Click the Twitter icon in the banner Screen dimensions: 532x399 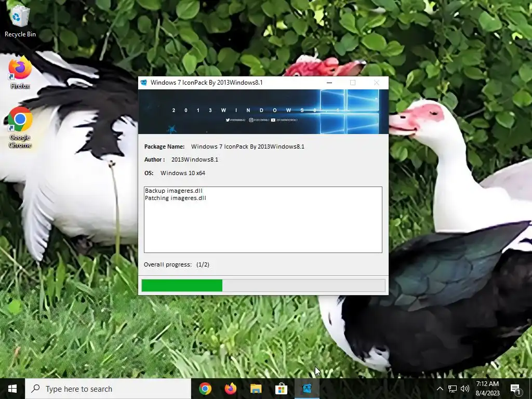point(228,120)
